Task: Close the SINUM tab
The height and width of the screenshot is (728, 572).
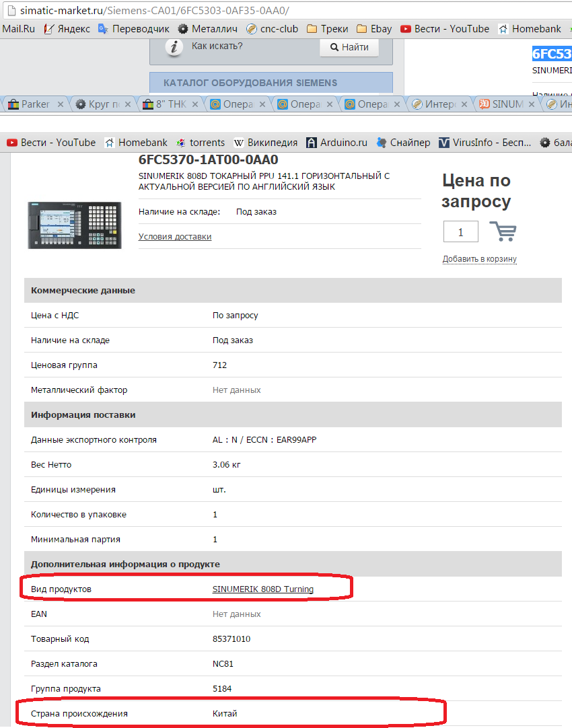Action: [532, 104]
